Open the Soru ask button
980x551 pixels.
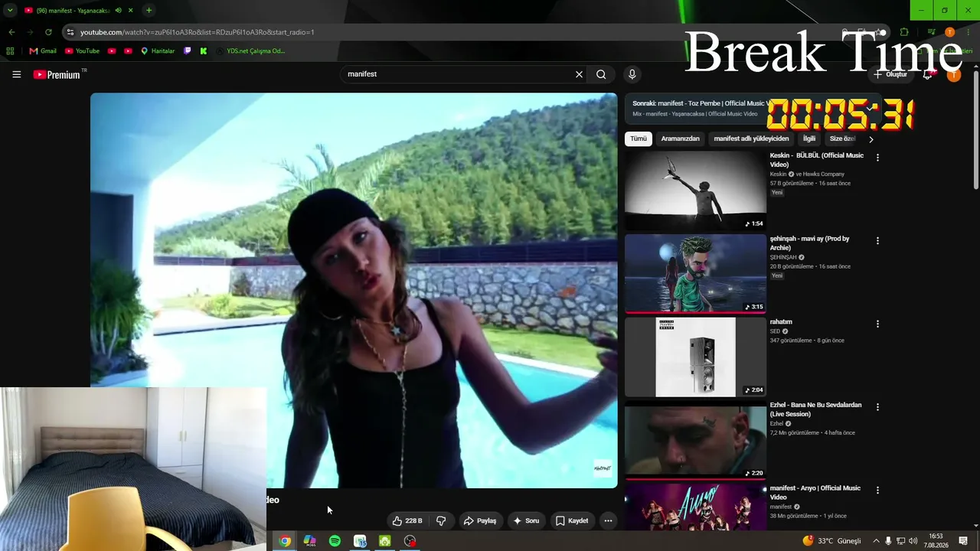(526, 520)
